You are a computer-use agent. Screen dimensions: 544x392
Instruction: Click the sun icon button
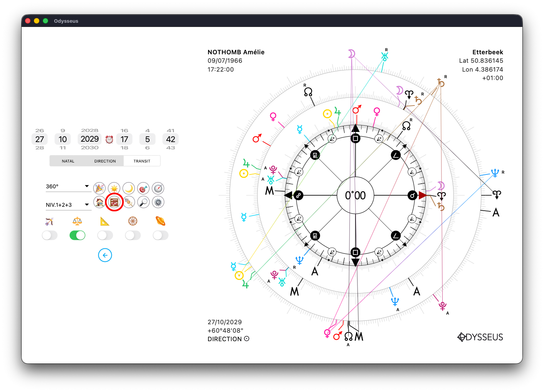(x=114, y=188)
